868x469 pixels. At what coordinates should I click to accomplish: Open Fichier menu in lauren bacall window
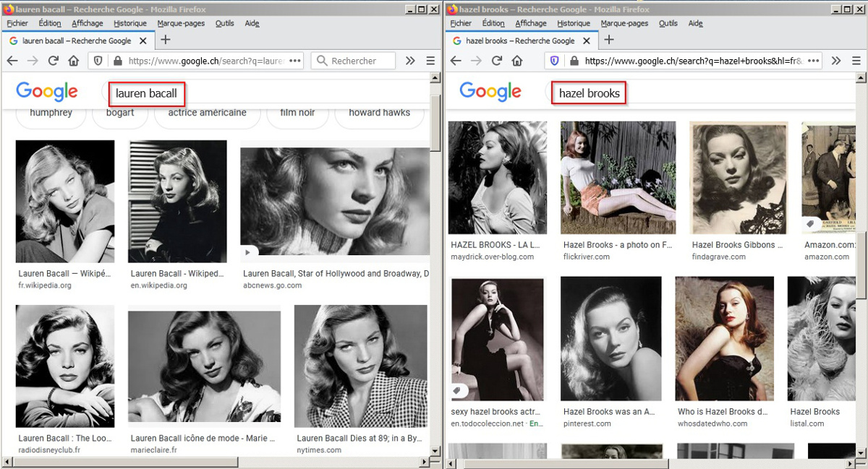pyautogui.click(x=17, y=23)
